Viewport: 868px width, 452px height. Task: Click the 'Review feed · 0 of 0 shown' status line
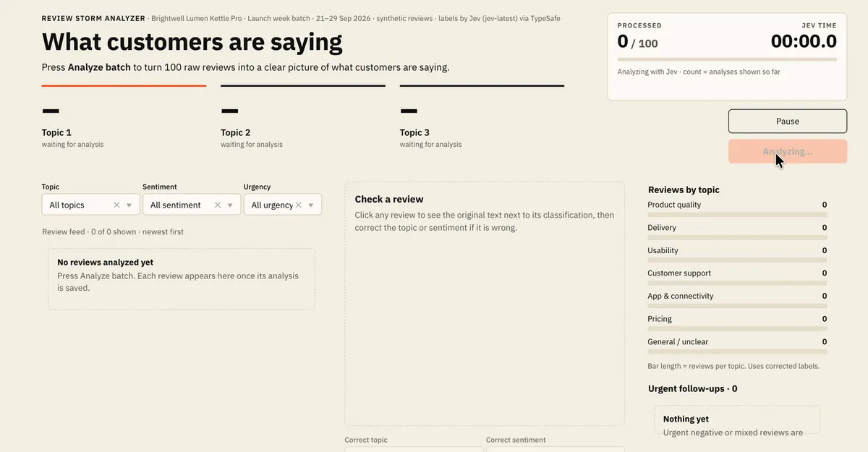click(113, 232)
